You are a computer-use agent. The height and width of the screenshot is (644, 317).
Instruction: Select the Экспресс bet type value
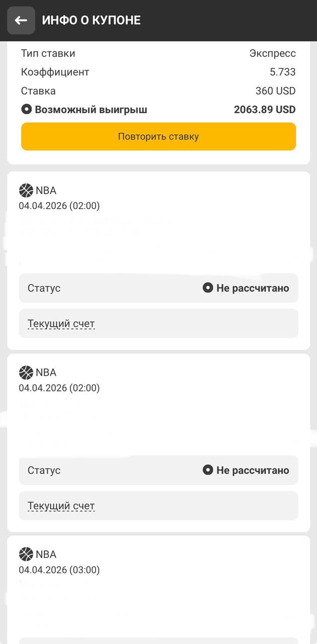[272, 53]
